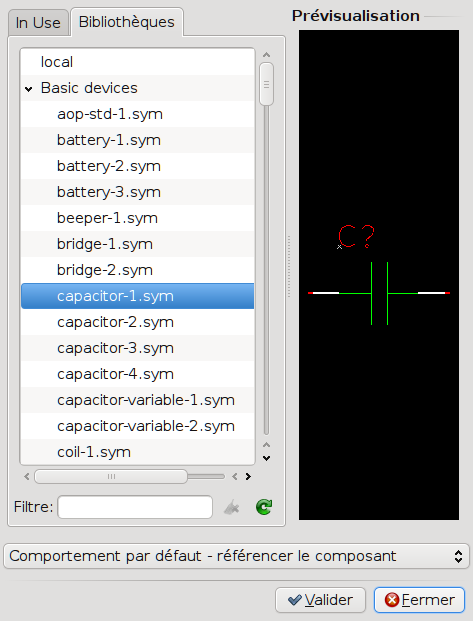Select the Bibliothèques tab
The image size is (473, 621).
pos(126,22)
